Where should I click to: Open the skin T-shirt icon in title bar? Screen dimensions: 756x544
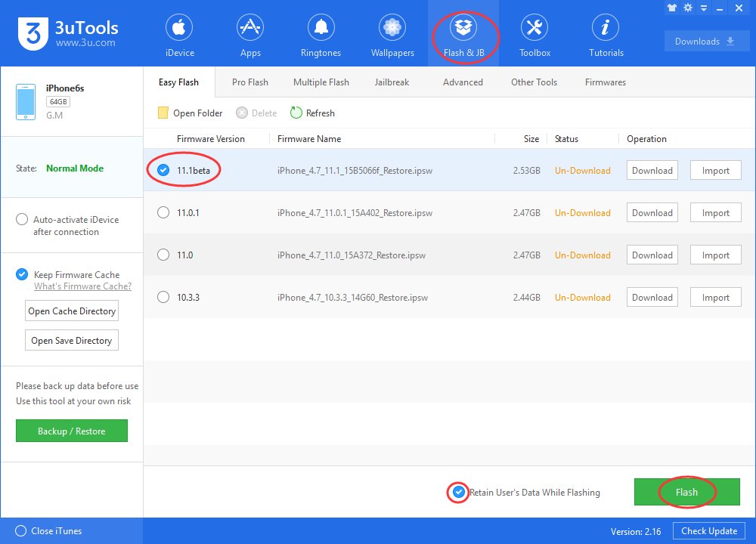pos(671,8)
